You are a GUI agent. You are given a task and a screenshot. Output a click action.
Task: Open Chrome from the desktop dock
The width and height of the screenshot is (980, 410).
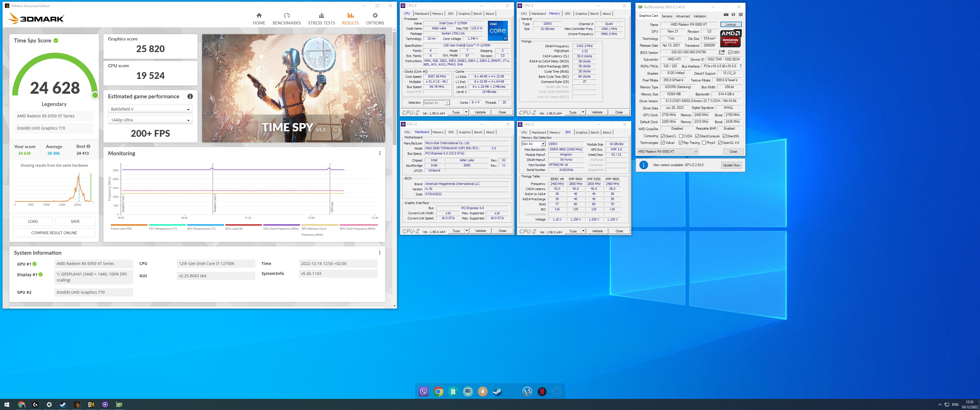[x=438, y=391]
